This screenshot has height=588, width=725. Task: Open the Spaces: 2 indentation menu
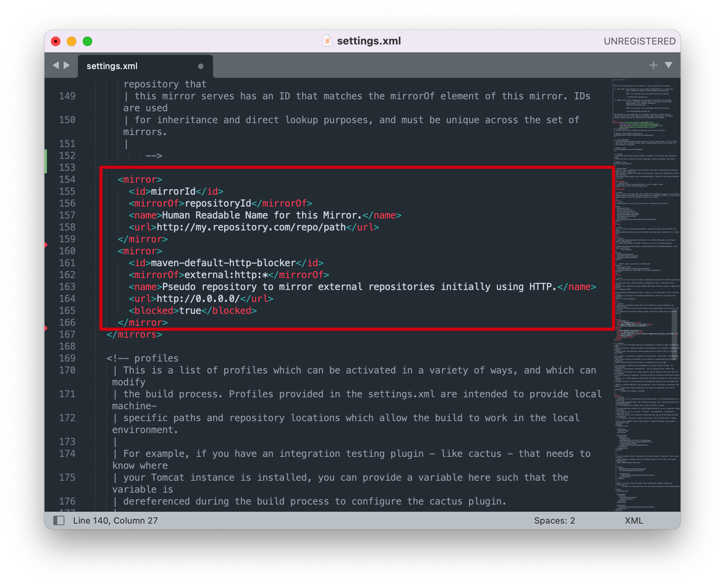click(554, 520)
